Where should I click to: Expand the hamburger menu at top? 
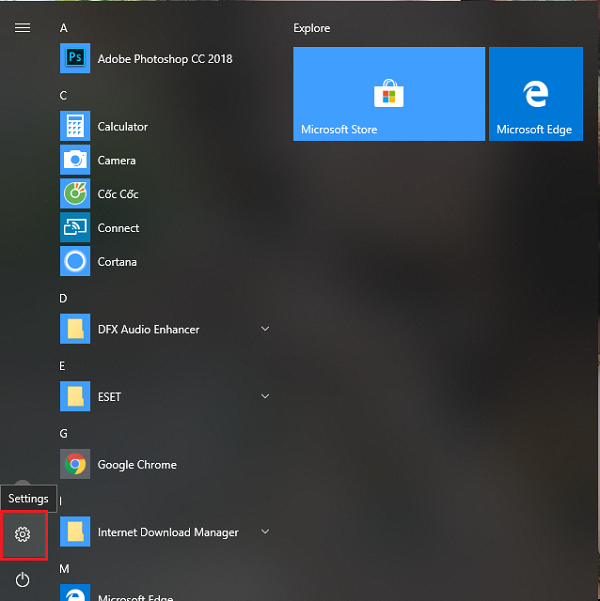(x=22, y=28)
